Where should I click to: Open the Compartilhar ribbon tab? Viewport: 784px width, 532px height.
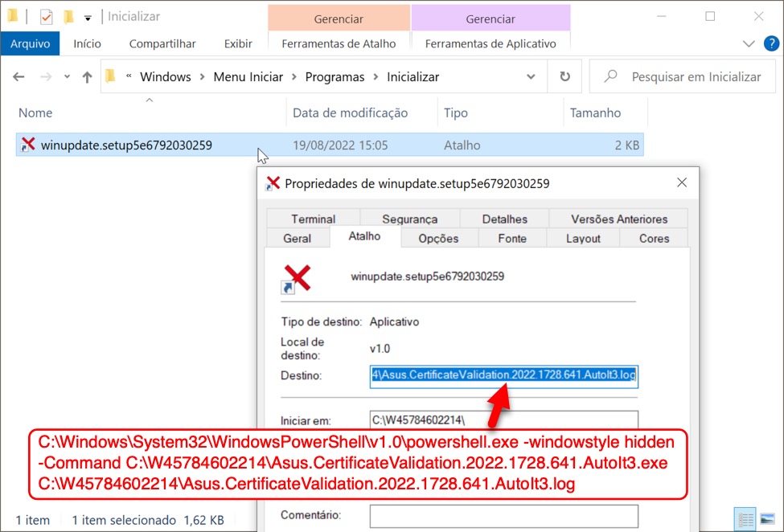point(162,43)
